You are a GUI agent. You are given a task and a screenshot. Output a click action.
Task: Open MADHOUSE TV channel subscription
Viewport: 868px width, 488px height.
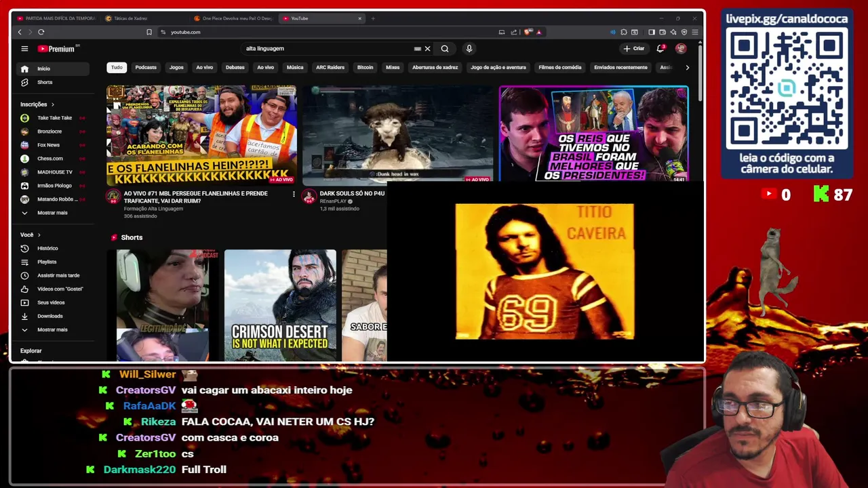click(53, 172)
